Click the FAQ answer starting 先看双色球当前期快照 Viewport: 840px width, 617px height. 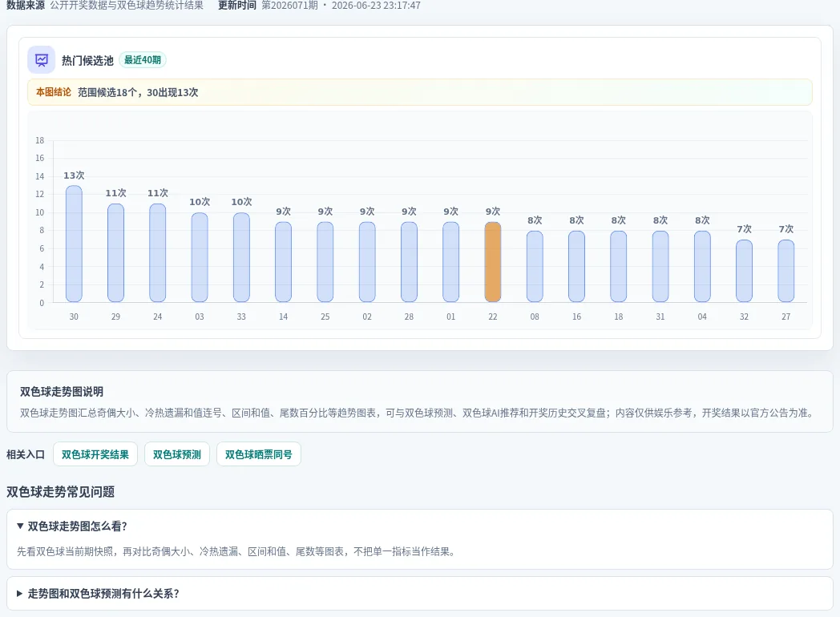click(236, 551)
